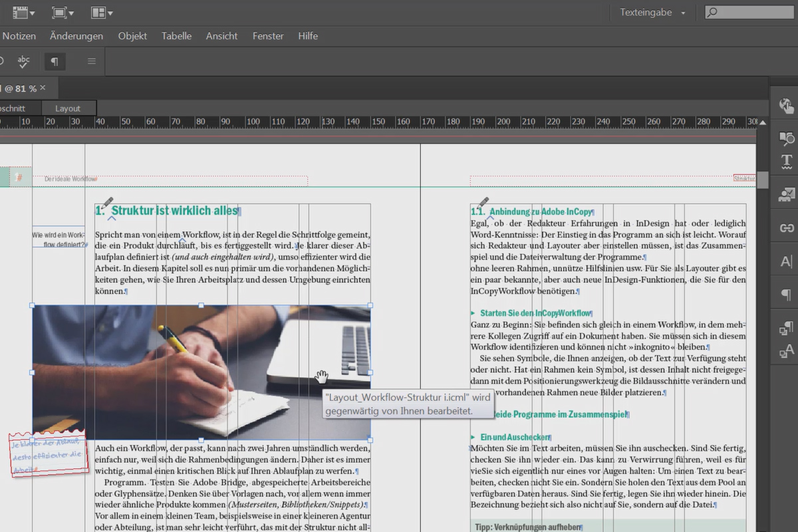Viewport: 798px width, 532px height.
Task: Open the Links panel chain icon
Action: [786, 228]
